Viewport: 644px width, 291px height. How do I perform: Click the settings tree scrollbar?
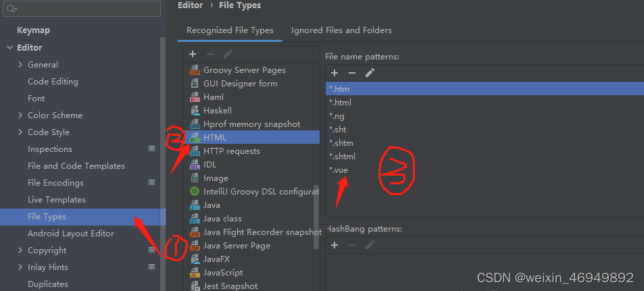(163, 164)
